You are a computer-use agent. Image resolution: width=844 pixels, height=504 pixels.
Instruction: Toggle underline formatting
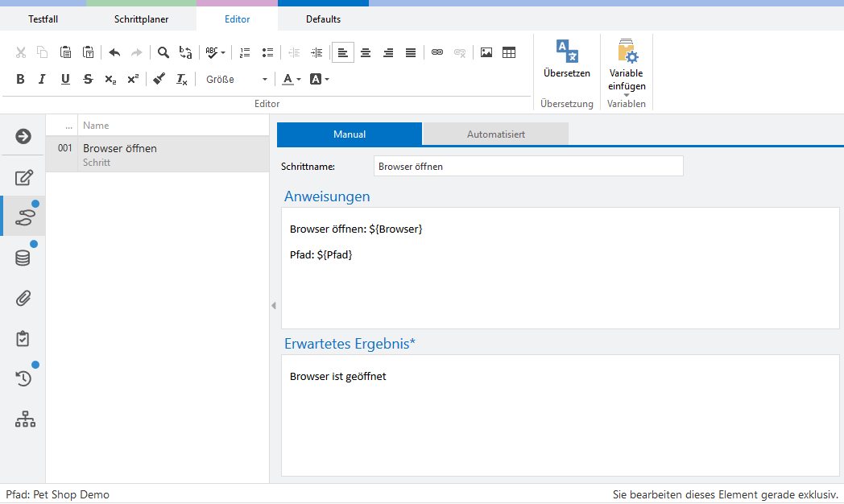click(x=65, y=79)
